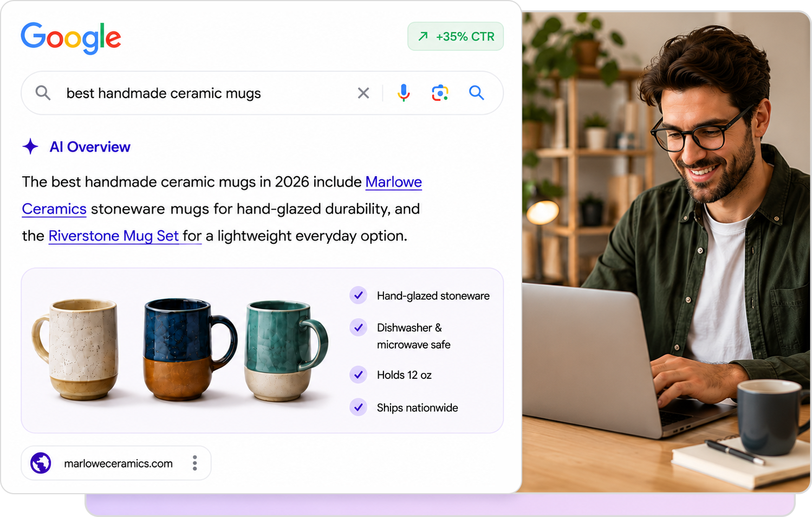The image size is (812, 517).
Task: Click the photo of the man at laptop
Action: (x=666, y=252)
